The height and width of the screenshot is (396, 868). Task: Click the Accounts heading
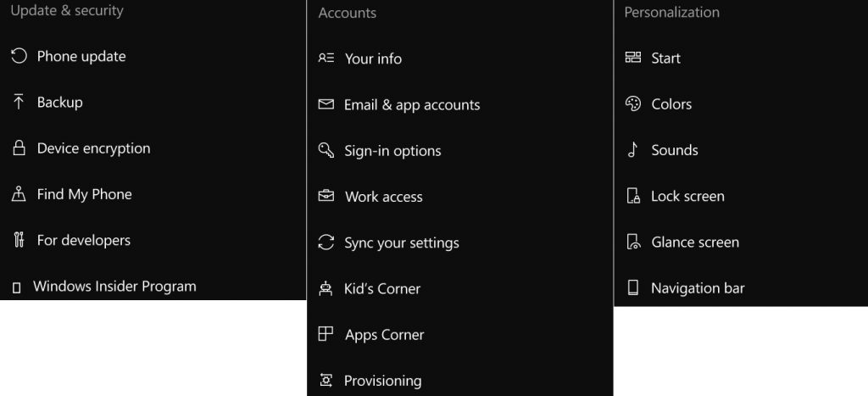347,13
